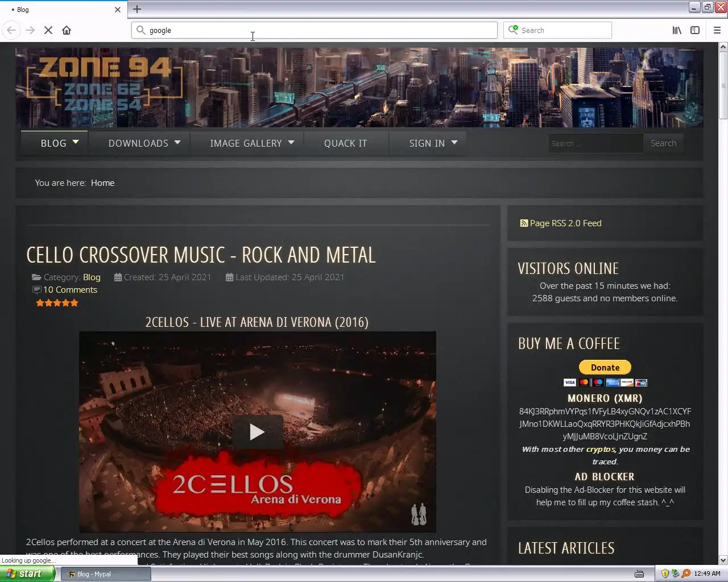The image size is (728, 582).
Task: Click the site Search button
Action: click(x=663, y=143)
